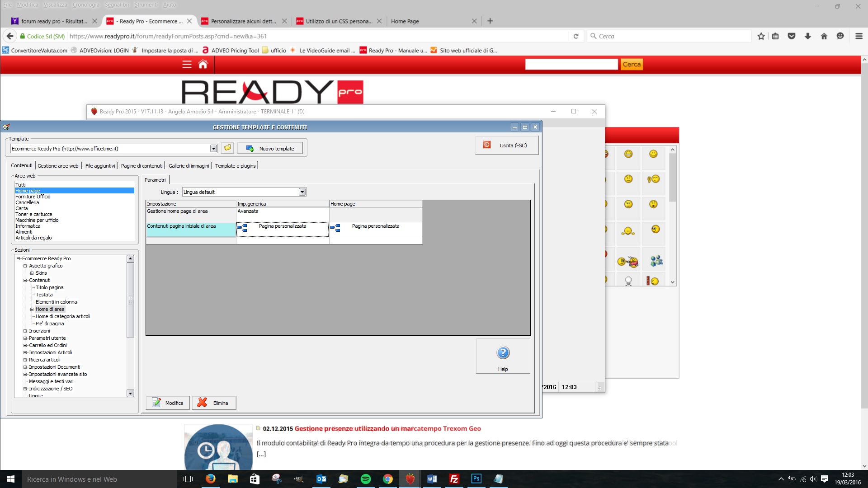
Task: Click the forum search input field
Action: point(571,64)
